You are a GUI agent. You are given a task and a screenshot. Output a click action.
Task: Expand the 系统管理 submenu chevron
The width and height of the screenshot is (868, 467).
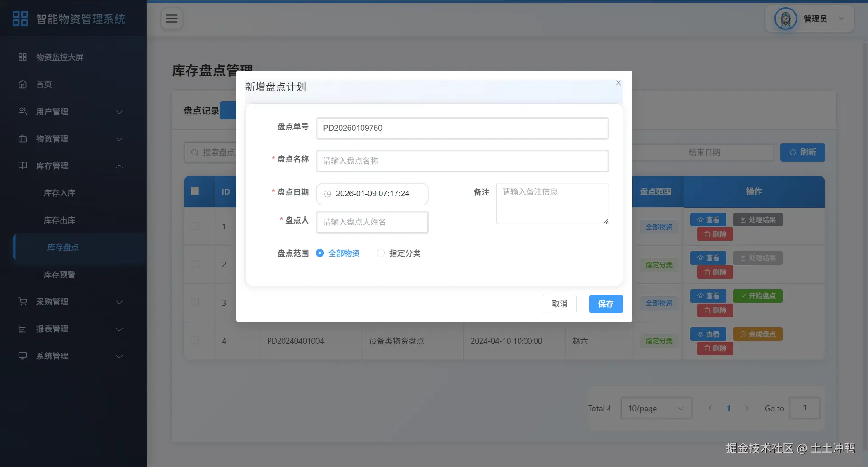coord(119,356)
